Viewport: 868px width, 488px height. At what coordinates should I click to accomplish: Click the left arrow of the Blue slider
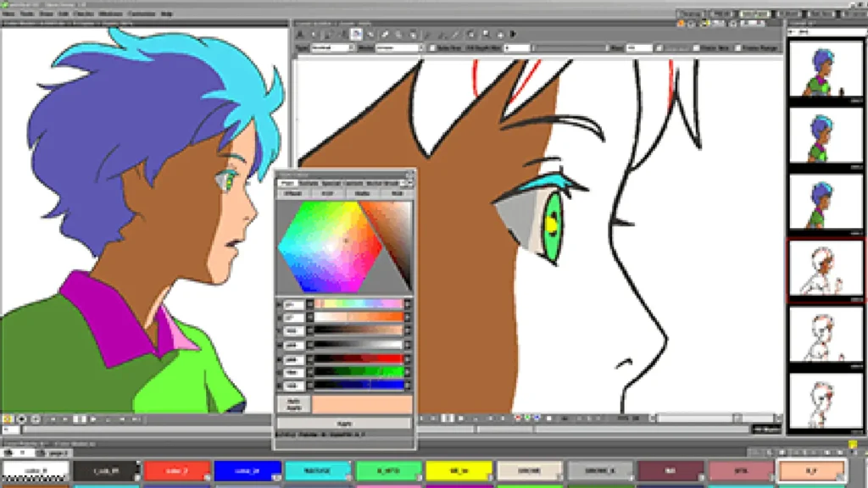click(x=310, y=384)
